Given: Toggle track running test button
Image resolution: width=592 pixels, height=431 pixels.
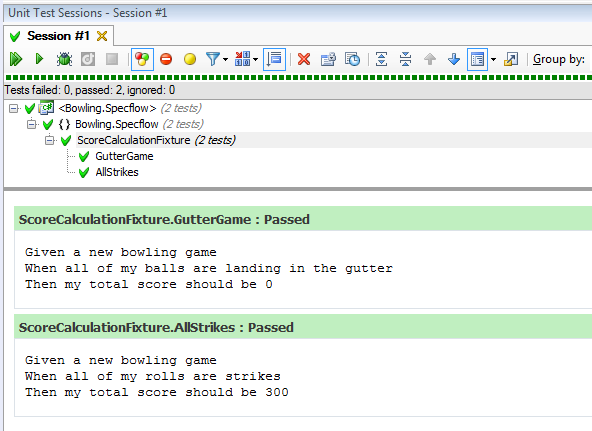Looking at the screenshot, I should click(274, 59).
